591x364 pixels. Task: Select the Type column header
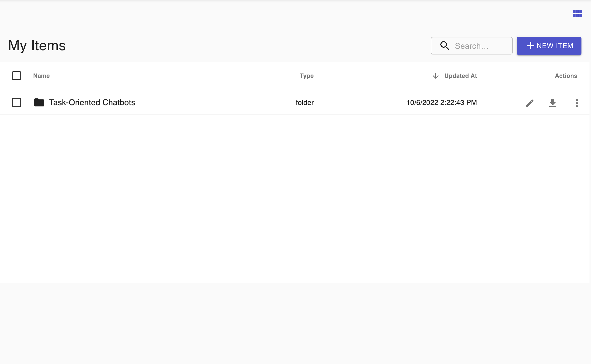tap(306, 76)
